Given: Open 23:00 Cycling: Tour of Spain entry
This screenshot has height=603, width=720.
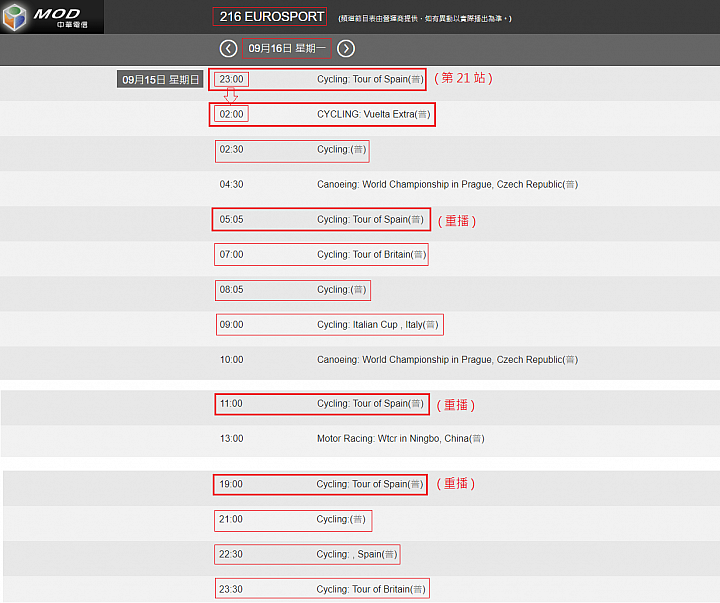Looking at the screenshot, I should 317,79.
